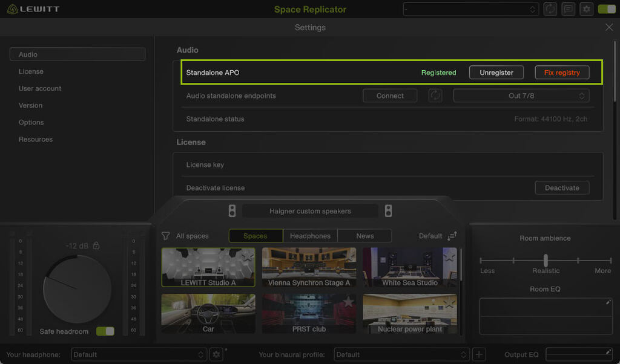
Task: Set Room ambience to More end
Action: click(x=610, y=261)
